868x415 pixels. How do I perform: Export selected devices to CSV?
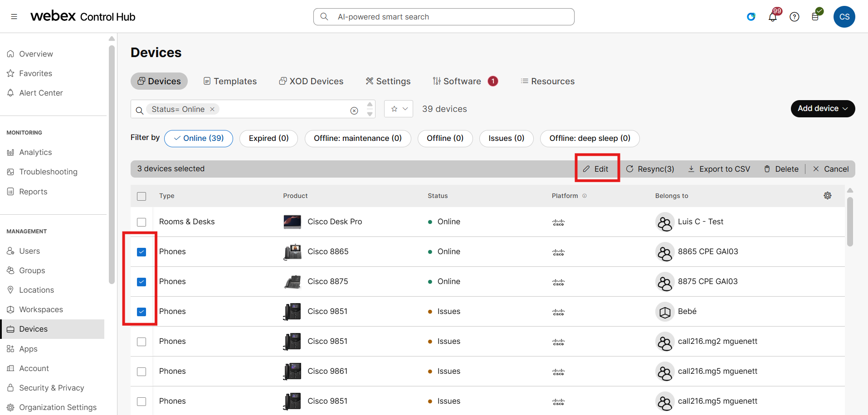coord(719,169)
